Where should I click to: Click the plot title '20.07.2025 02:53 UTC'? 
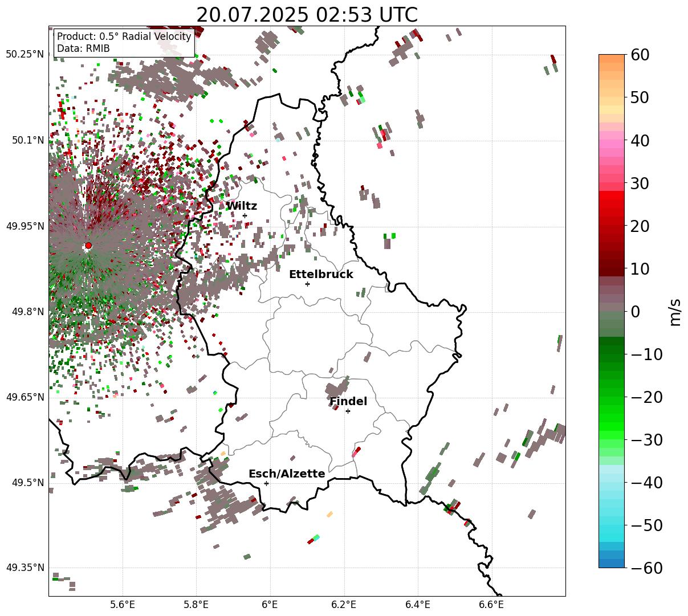(307, 15)
